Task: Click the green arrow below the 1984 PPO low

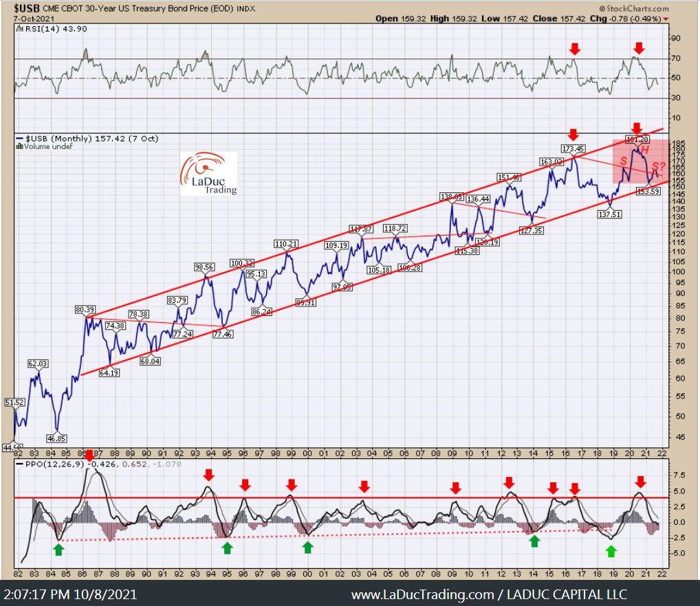Action: tap(58, 550)
